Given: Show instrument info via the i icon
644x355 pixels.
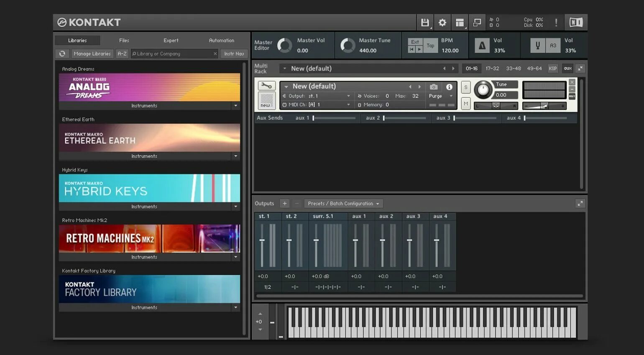Looking at the screenshot, I should tap(449, 87).
